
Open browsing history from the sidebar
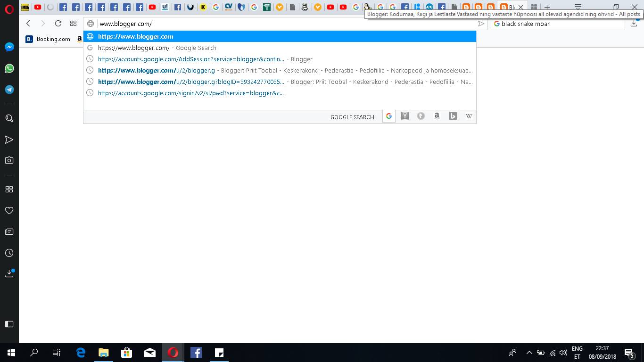click(9, 253)
